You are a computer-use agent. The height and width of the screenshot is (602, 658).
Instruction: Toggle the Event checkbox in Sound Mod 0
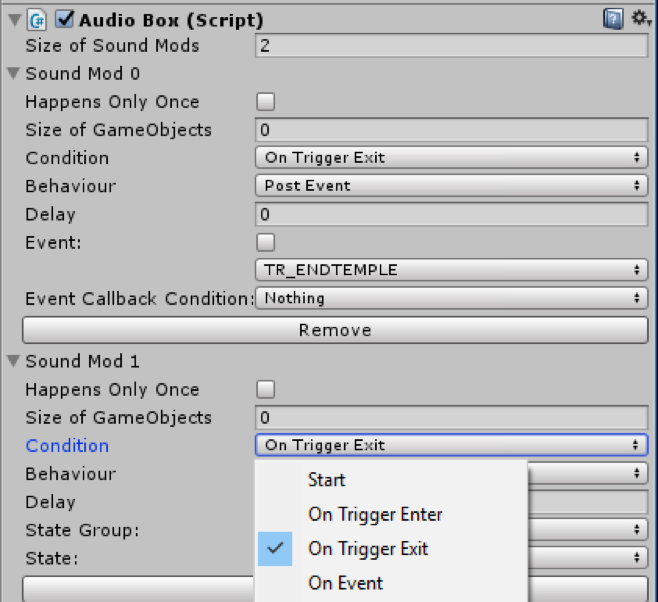click(x=266, y=242)
